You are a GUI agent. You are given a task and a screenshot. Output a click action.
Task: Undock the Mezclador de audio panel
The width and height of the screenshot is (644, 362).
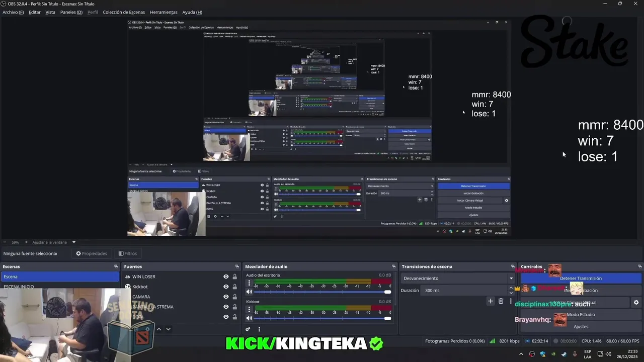tap(393, 266)
